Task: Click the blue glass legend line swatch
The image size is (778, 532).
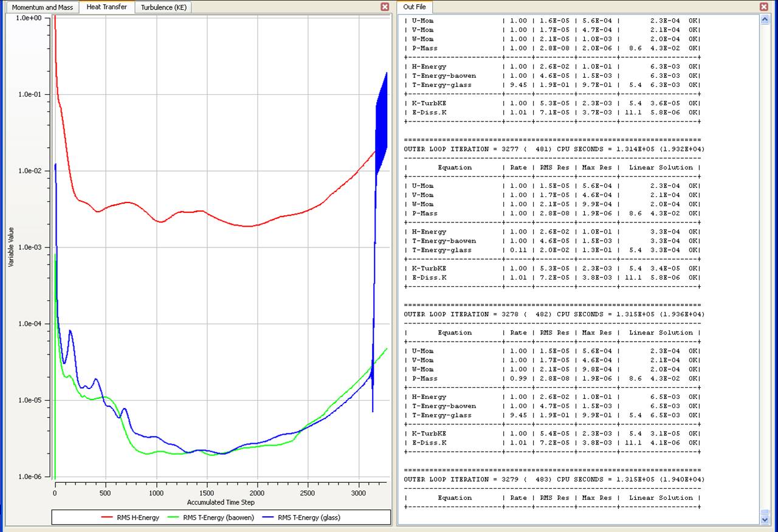Action: coord(269,518)
